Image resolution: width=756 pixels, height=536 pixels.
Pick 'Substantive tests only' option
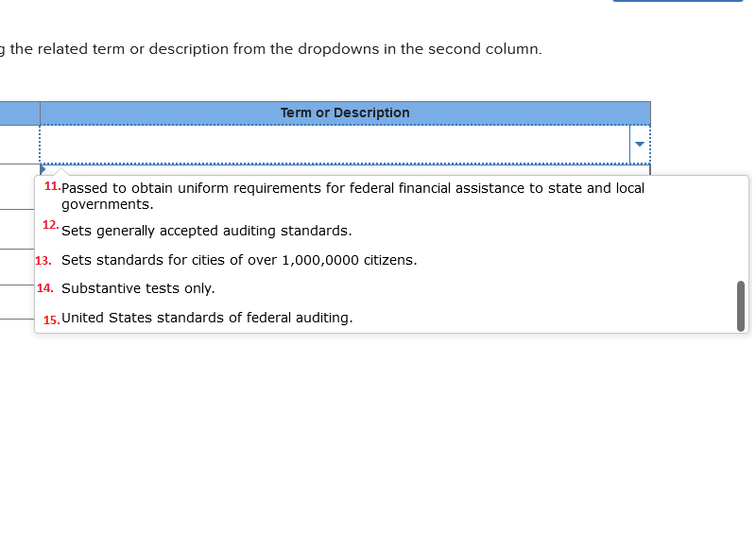click(138, 288)
